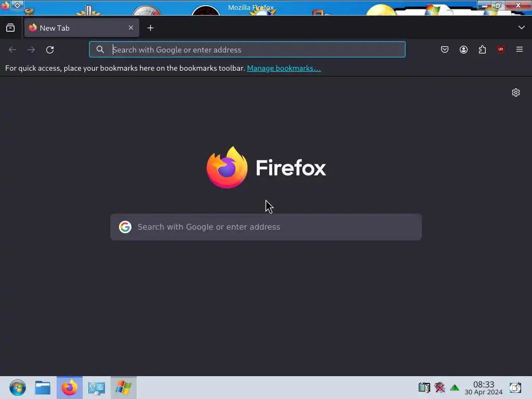Viewport: 532px width, 399px height.
Task: Open Save to Pocket
Action: click(x=445, y=49)
